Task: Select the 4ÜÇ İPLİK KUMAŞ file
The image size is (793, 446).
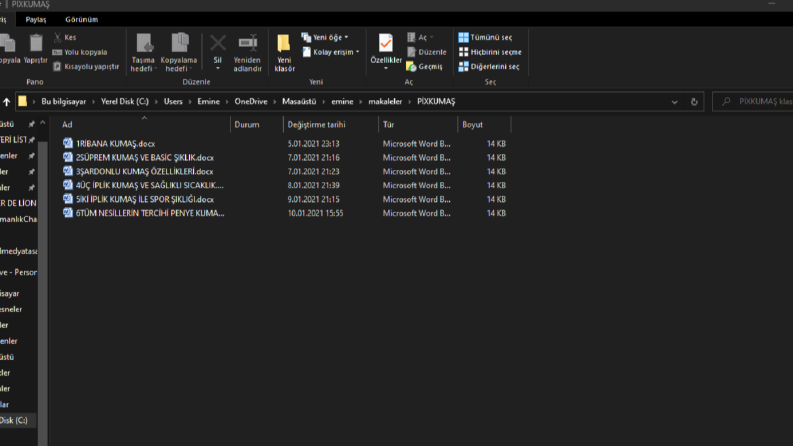Action: pos(150,185)
